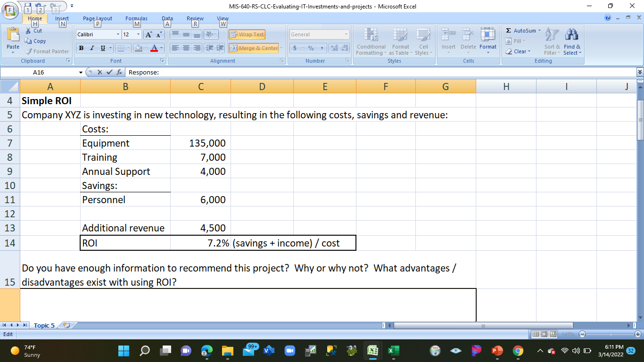This screenshot has height=362, width=644.
Task: Toggle Bold formatting
Action: coord(81,48)
